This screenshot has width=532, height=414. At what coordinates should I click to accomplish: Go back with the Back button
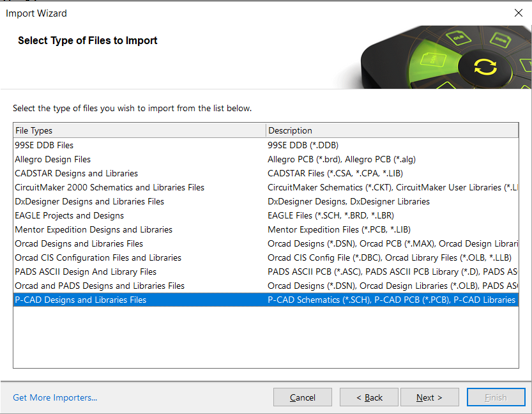coord(369,397)
